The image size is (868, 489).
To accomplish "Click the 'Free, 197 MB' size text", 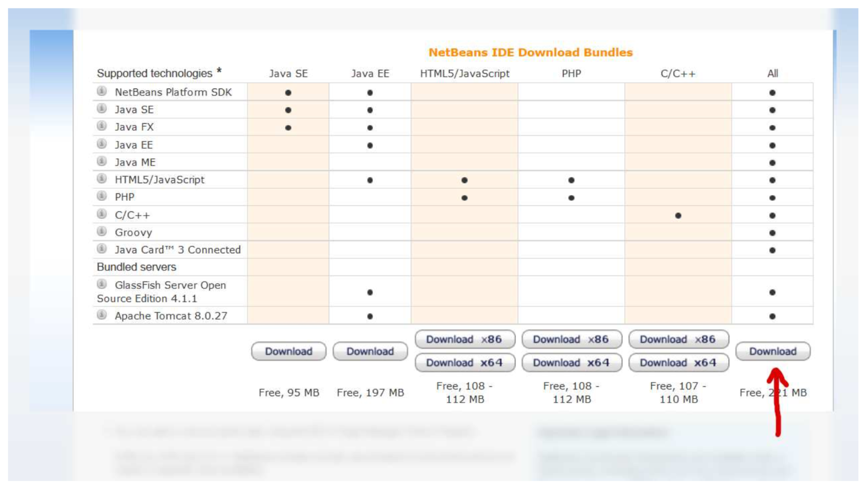I will point(370,392).
